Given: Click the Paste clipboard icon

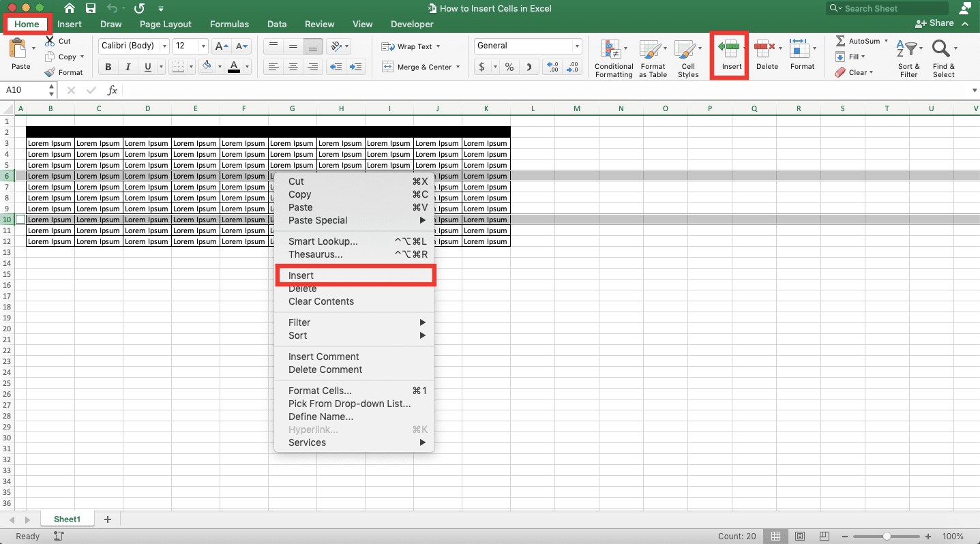Looking at the screenshot, I should [x=19, y=49].
